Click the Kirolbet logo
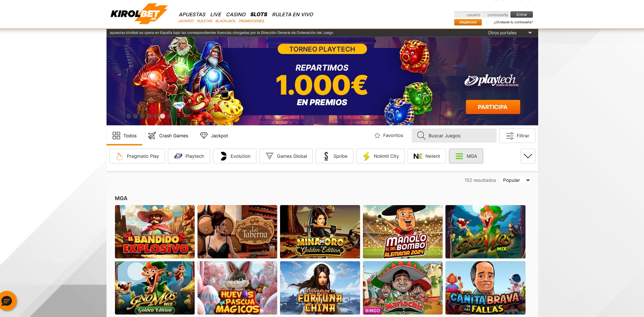The image size is (644, 317). pos(139,14)
